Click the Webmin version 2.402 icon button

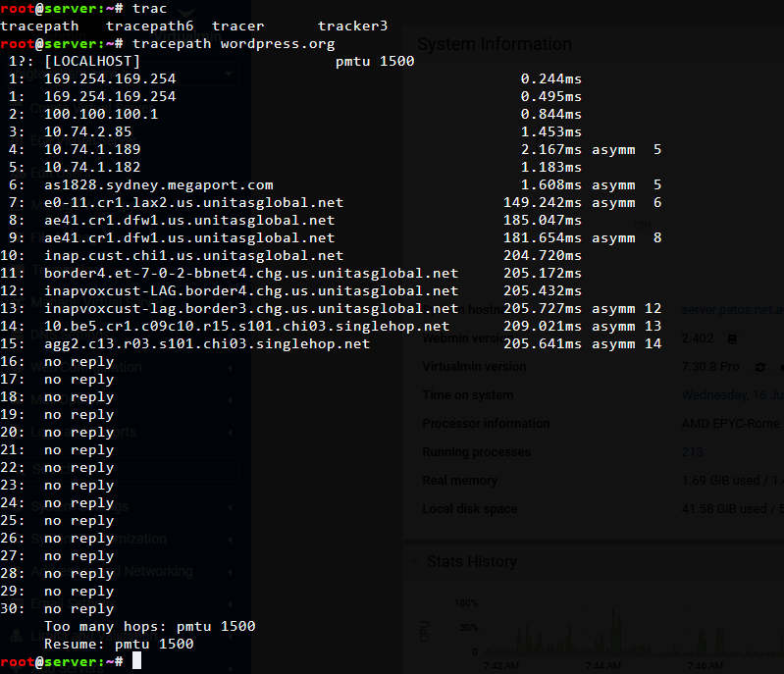732,339
